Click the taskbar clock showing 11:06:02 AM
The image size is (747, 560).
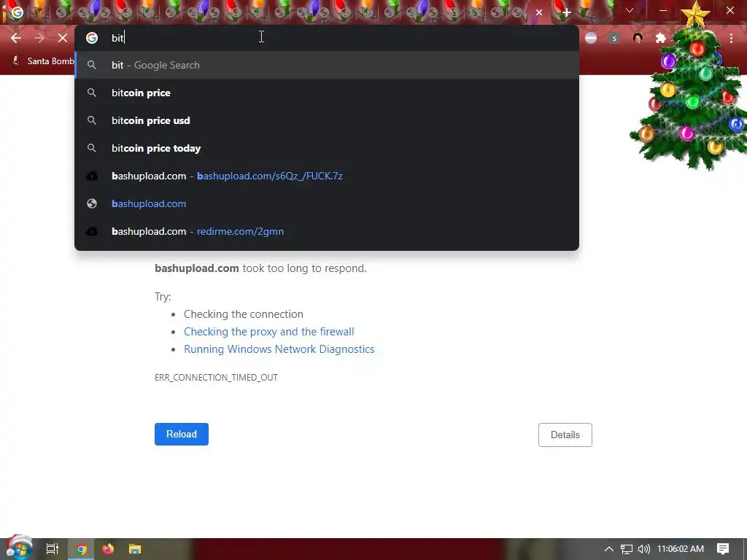coord(681,549)
